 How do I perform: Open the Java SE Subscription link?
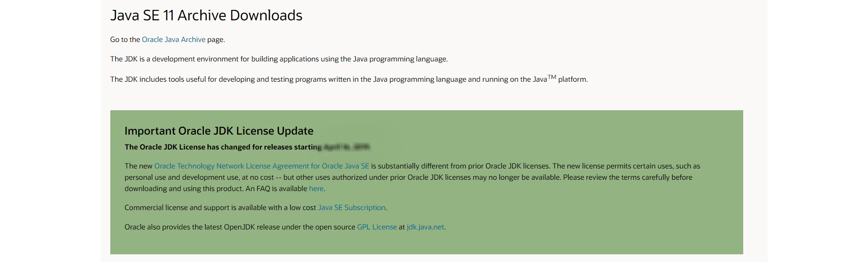tap(351, 208)
